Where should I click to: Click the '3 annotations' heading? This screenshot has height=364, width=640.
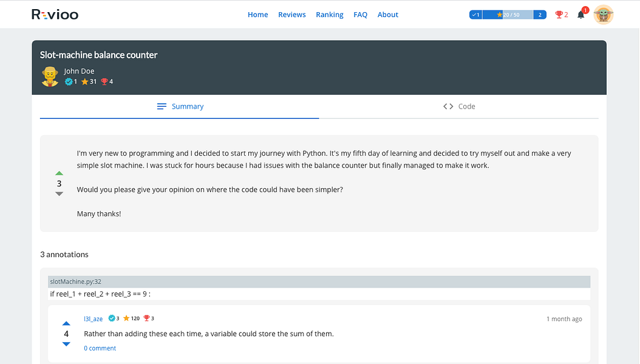point(64,254)
